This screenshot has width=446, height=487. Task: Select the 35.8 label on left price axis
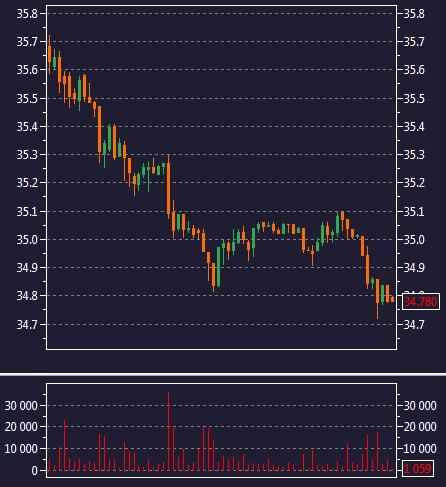tap(27, 14)
